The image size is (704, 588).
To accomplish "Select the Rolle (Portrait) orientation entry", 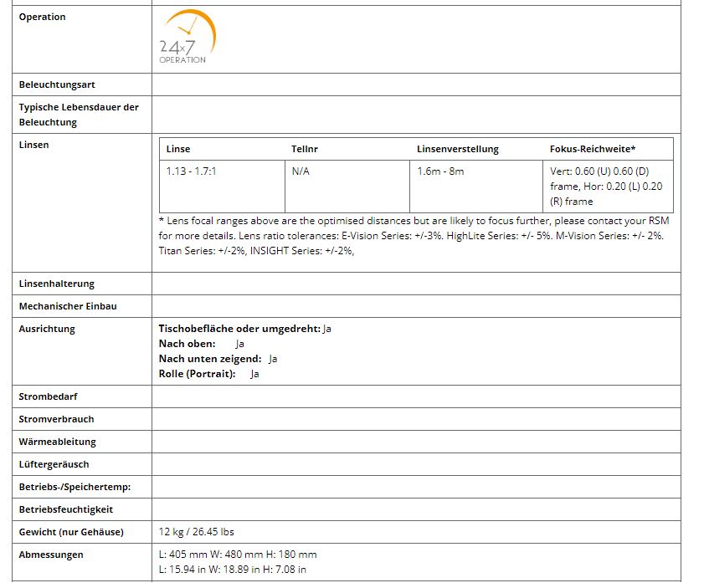I will pos(198,374).
